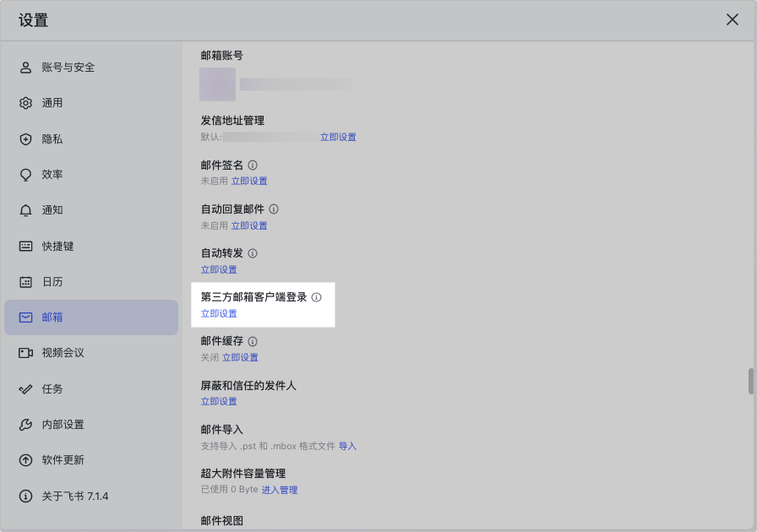Close the 设置 dialog
Viewport: 757px width, 532px height.
(x=732, y=19)
